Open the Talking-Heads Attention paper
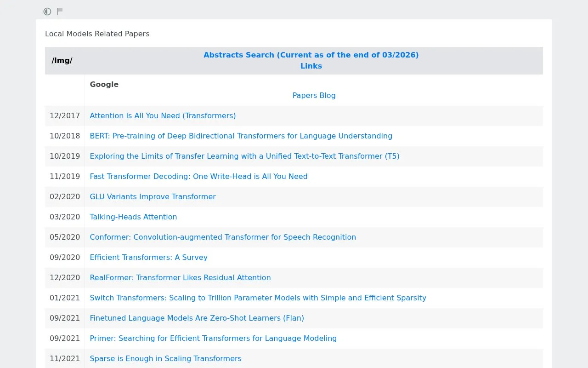588x368 pixels. coord(133,217)
